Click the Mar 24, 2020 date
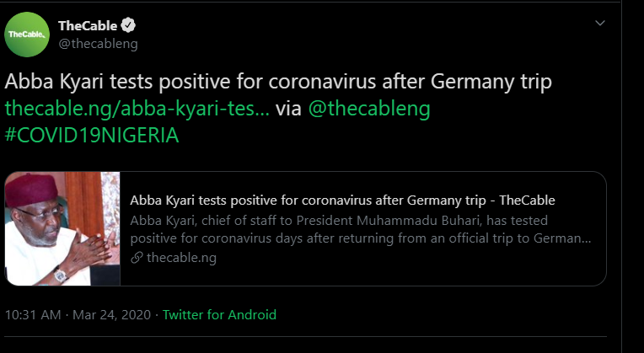Screen dimensions: 644x353 point(112,315)
